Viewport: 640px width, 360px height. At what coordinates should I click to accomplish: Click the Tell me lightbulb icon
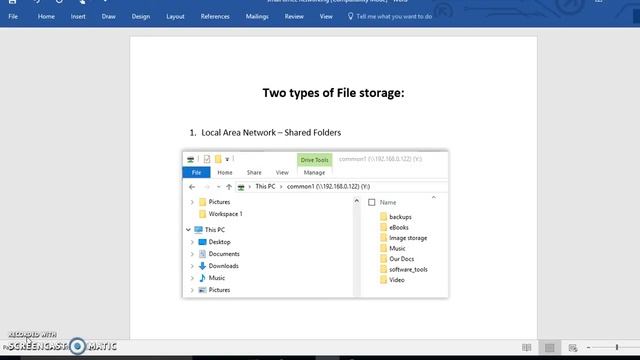350,16
